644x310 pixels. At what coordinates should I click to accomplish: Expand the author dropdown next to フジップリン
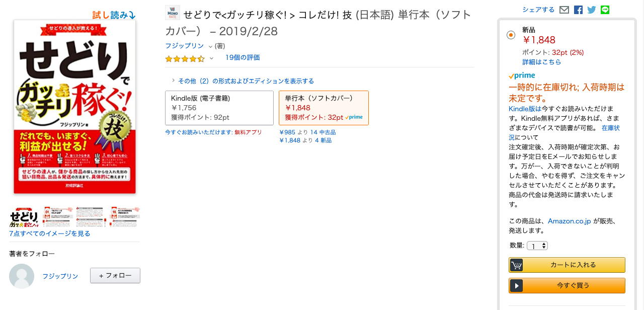point(210,46)
